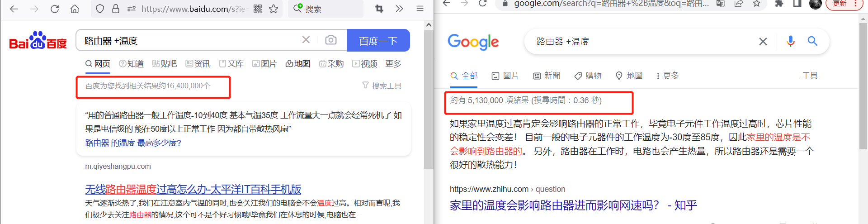Open the 无线路由器温度过高怎么办 result title

pos(193,189)
